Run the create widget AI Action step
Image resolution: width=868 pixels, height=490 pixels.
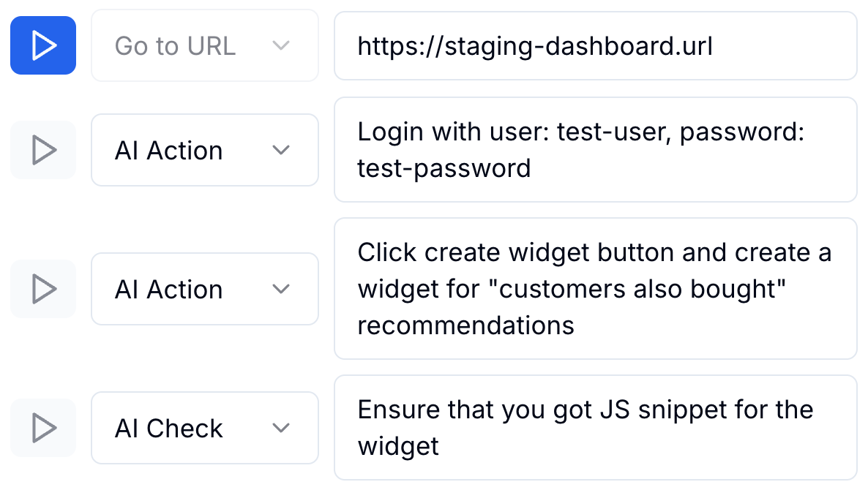(x=43, y=289)
